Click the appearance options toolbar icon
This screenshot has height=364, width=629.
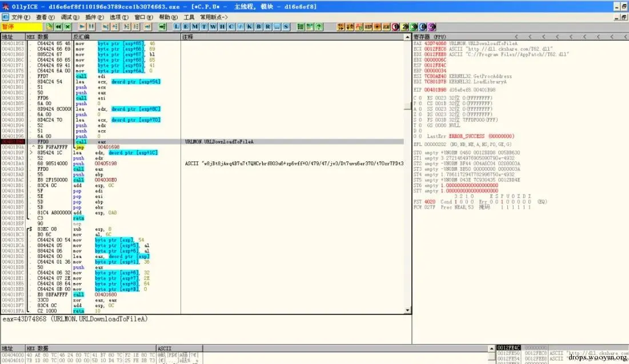[310, 27]
